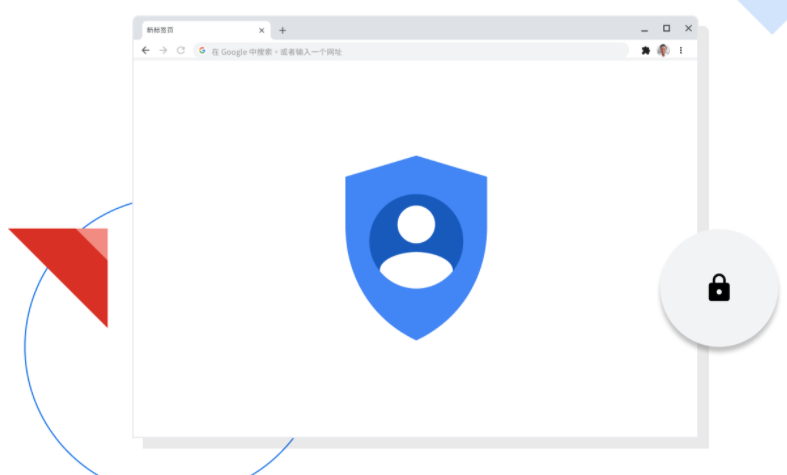Screen dimensions: 787x475
Task: Click the black padlock icon
Action: pos(719,288)
